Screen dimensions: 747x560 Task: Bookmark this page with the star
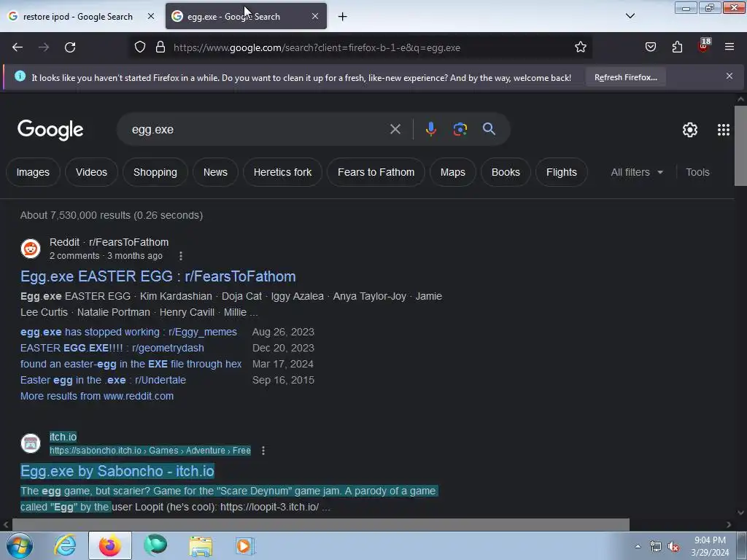tap(580, 47)
